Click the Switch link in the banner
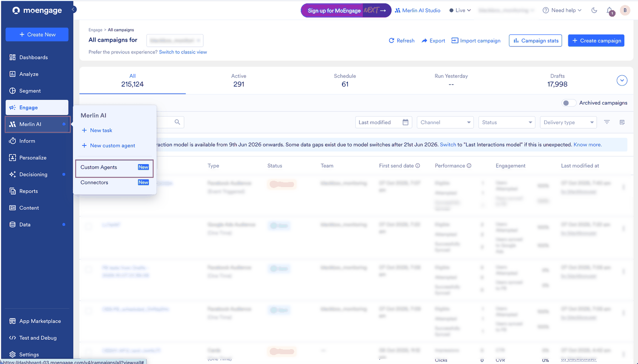This screenshot has height=364, width=638. click(x=448, y=145)
